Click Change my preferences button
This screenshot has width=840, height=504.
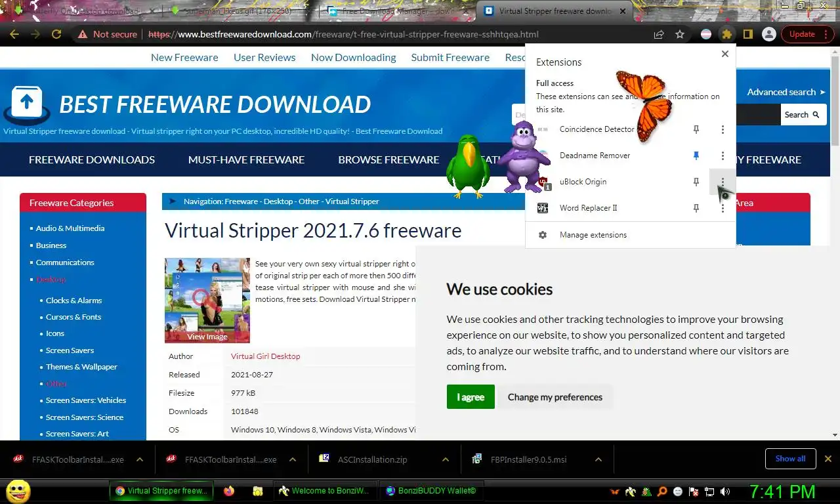pyautogui.click(x=555, y=397)
